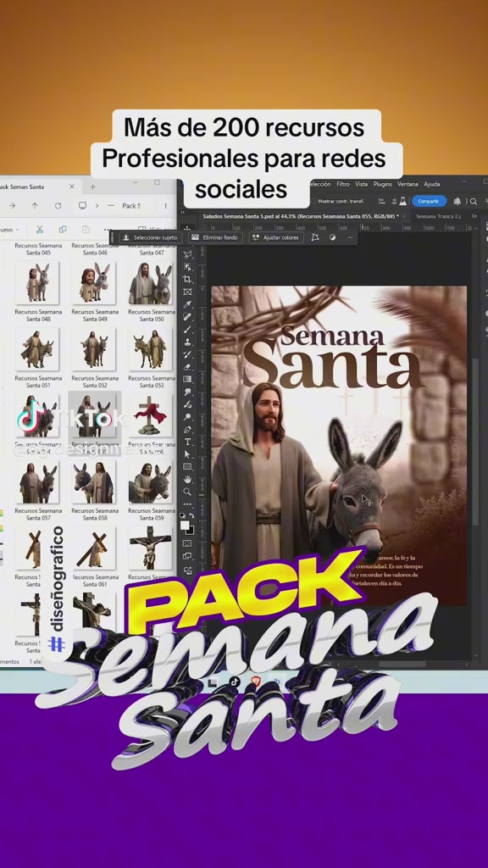Viewport: 488px width, 868px height.
Task: Open the Edit Toolbar three-dots tool
Action: 187,504
